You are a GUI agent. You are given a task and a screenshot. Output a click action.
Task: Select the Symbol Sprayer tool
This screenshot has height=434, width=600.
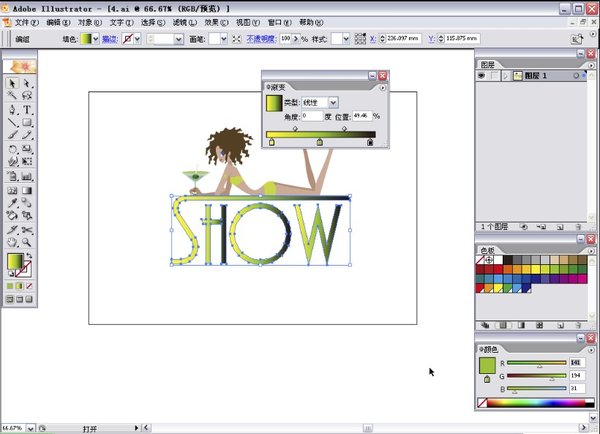click(x=12, y=176)
